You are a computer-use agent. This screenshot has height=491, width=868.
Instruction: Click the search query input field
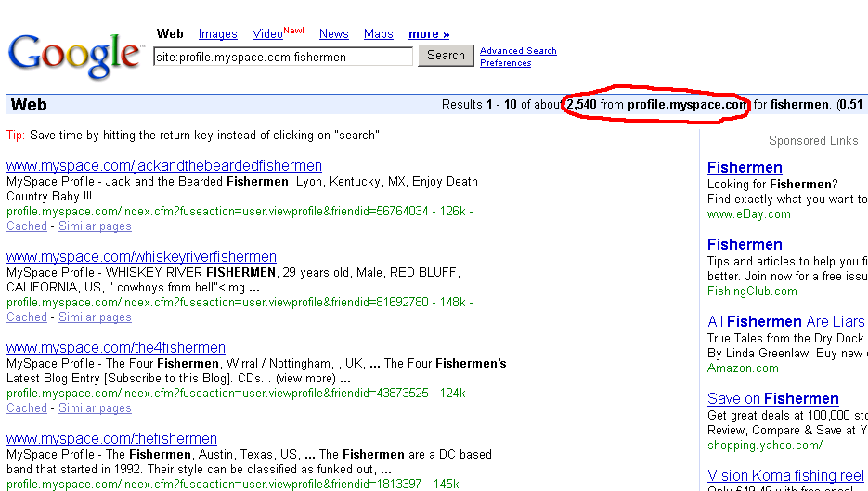click(282, 57)
